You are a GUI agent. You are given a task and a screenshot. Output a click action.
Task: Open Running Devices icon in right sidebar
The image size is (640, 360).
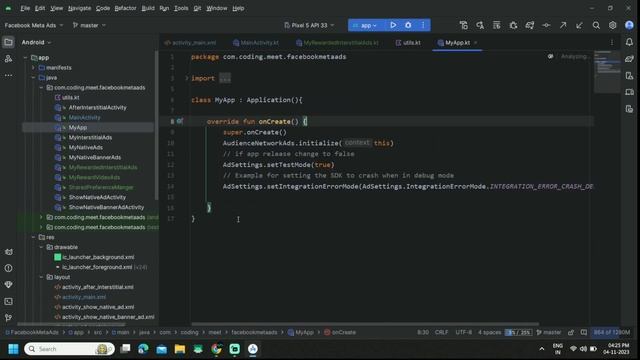pyautogui.click(x=629, y=92)
